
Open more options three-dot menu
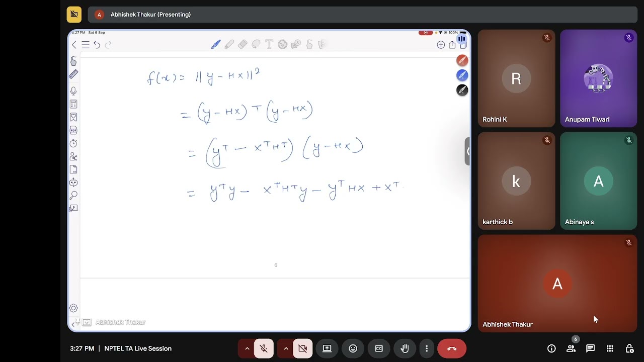(x=427, y=348)
